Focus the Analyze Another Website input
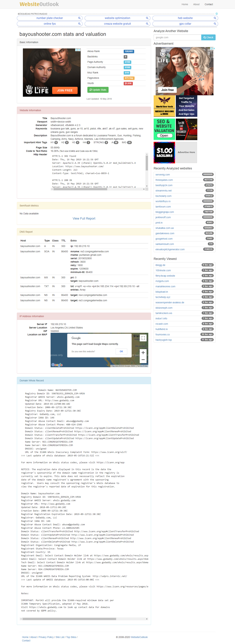Screen dimensions: 235x644 (177, 38)
